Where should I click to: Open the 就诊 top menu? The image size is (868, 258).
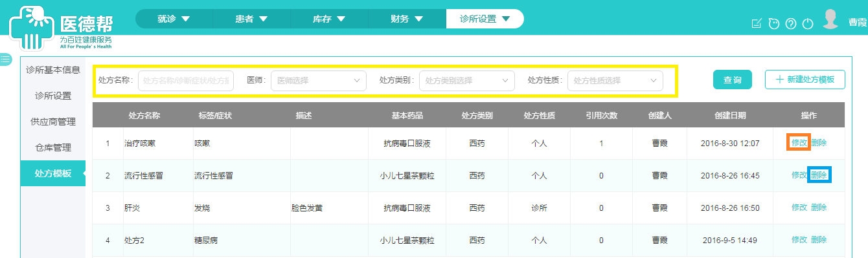click(174, 19)
